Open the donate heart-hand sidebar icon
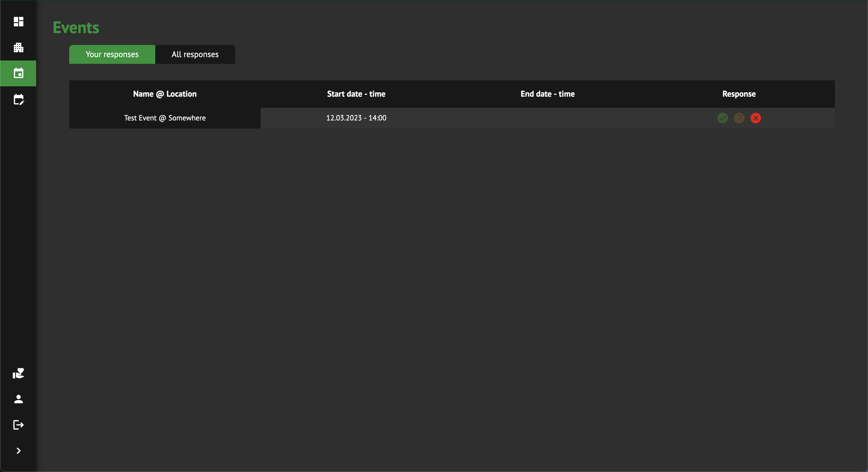Screen dimensions: 868x472 19,373
